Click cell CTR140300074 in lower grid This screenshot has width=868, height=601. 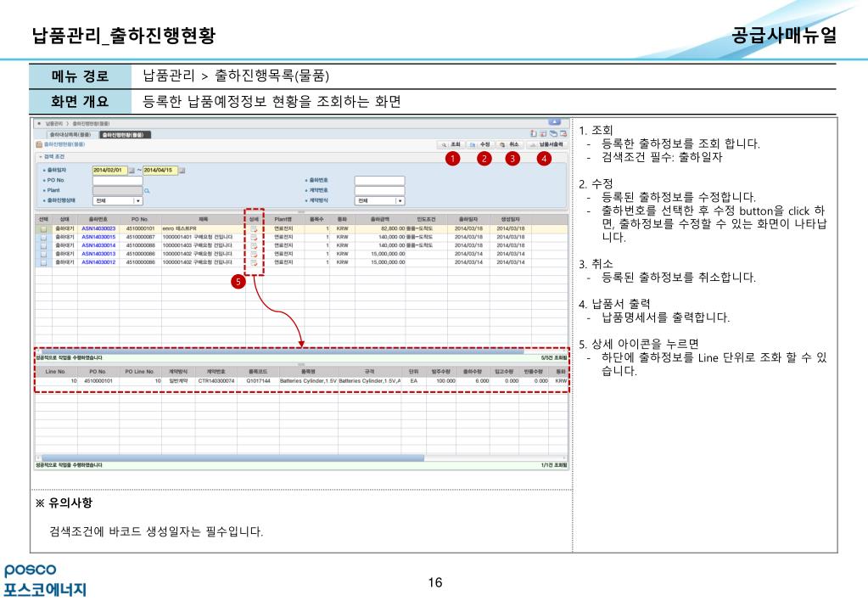(216, 381)
